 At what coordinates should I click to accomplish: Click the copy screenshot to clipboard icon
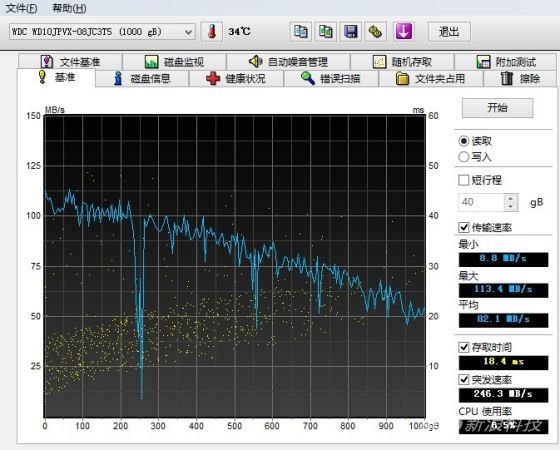coord(325,32)
